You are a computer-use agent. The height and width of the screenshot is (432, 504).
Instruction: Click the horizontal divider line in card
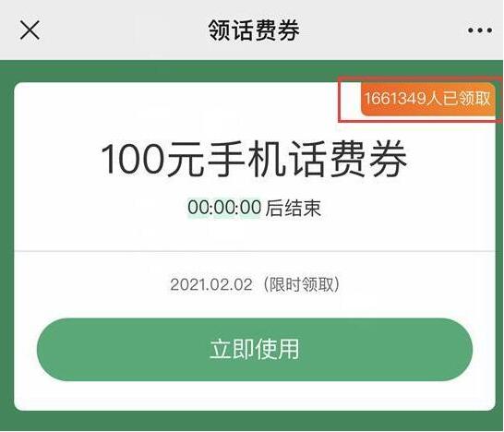(255, 251)
